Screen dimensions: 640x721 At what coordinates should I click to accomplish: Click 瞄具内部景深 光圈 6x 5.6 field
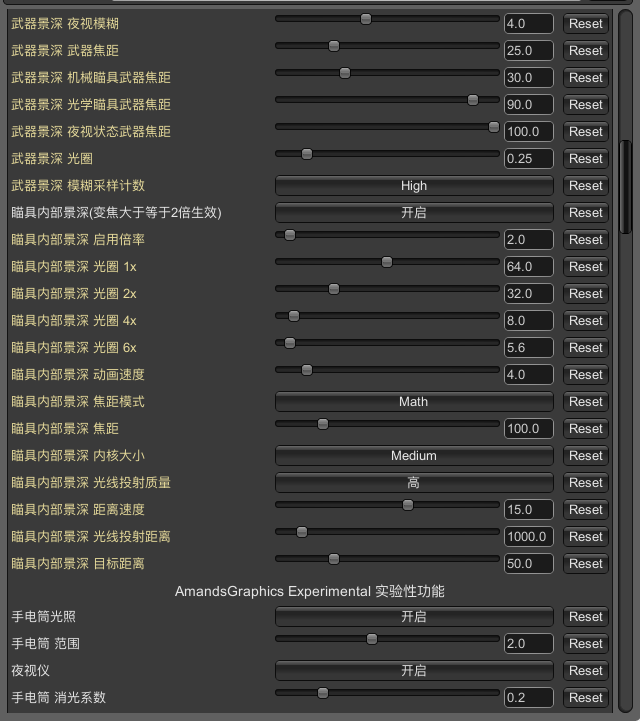[x=529, y=348]
